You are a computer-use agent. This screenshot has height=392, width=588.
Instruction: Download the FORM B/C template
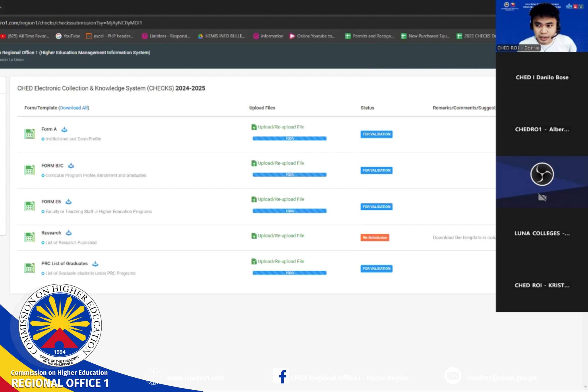coord(71,166)
